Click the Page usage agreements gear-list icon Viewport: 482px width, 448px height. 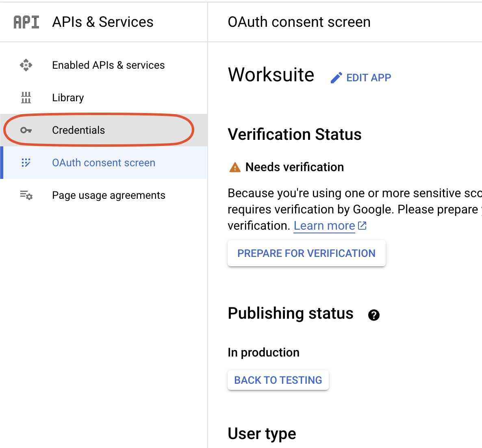click(26, 195)
